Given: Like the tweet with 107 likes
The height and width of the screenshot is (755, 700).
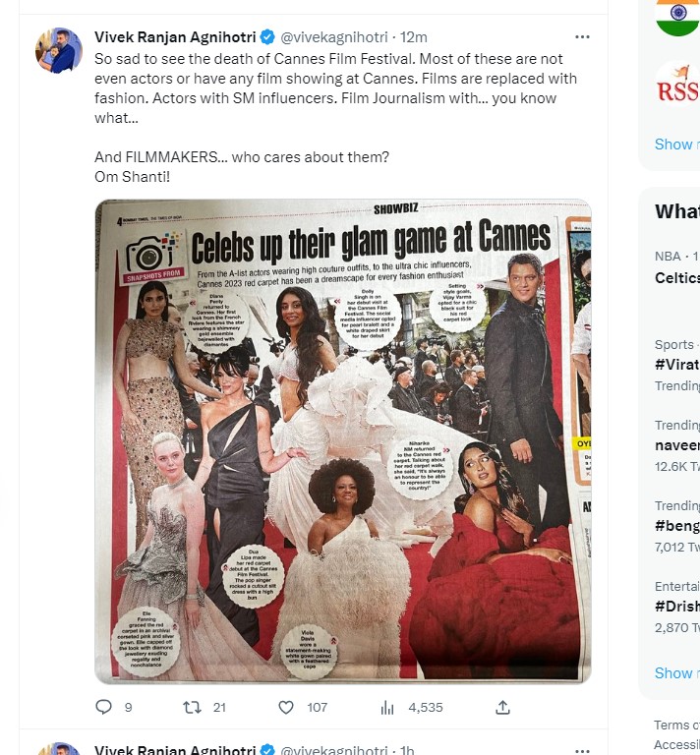Looking at the screenshot, I should (x=286, y=707).
